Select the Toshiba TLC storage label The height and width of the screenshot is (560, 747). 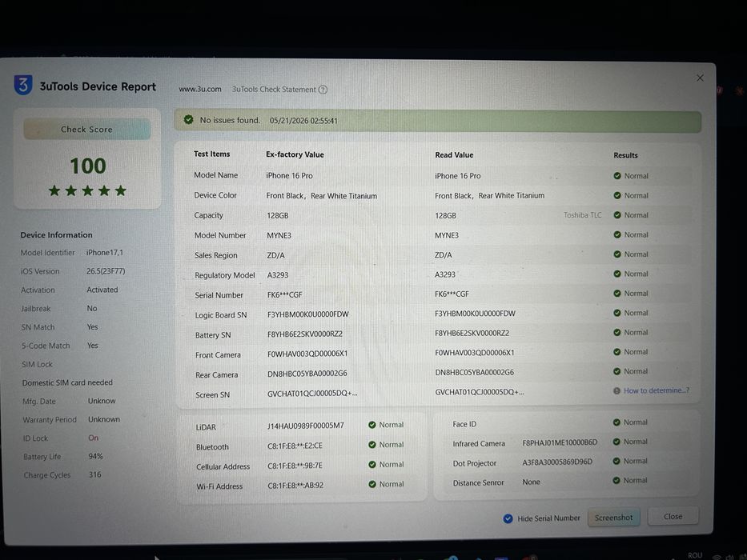click(x=583, y=215)
